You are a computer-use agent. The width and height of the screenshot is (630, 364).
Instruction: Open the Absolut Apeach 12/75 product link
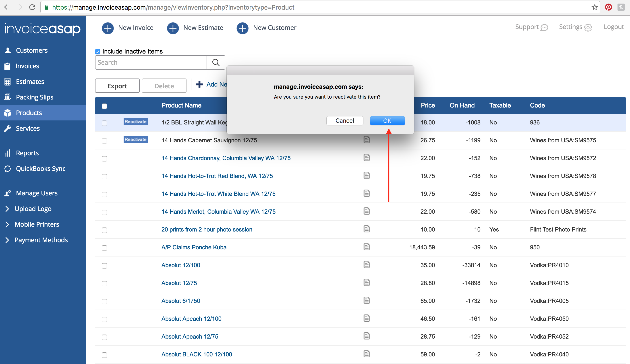pyautogui.click(x=190, y=337)
